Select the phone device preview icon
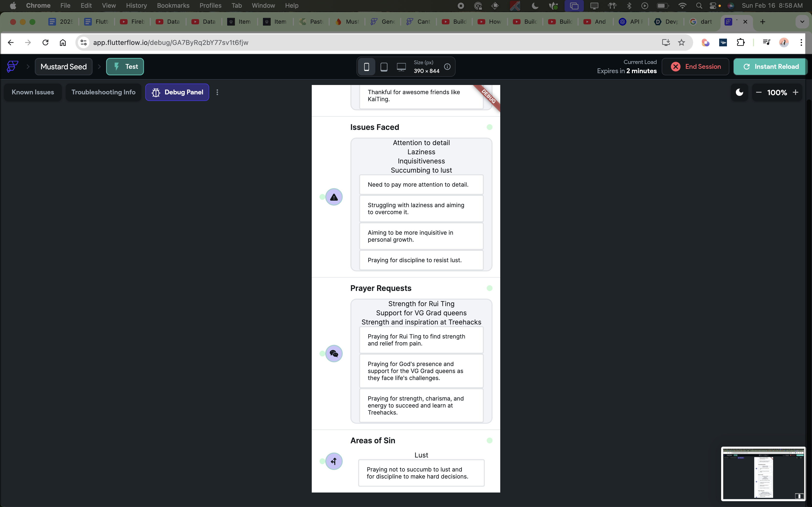This screenshot has height=507, width=812. click(x=366, y=67)
